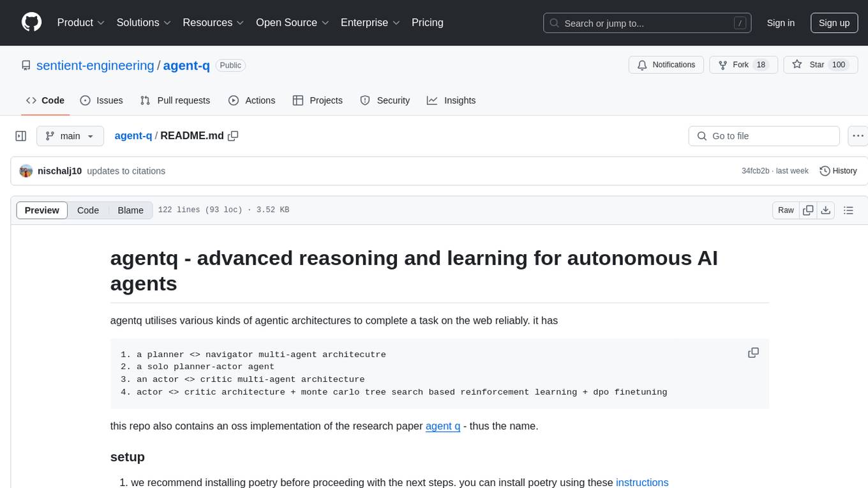Switch to the Insights tab
This screenshot has height=488, width=868.
pos(451,100)
